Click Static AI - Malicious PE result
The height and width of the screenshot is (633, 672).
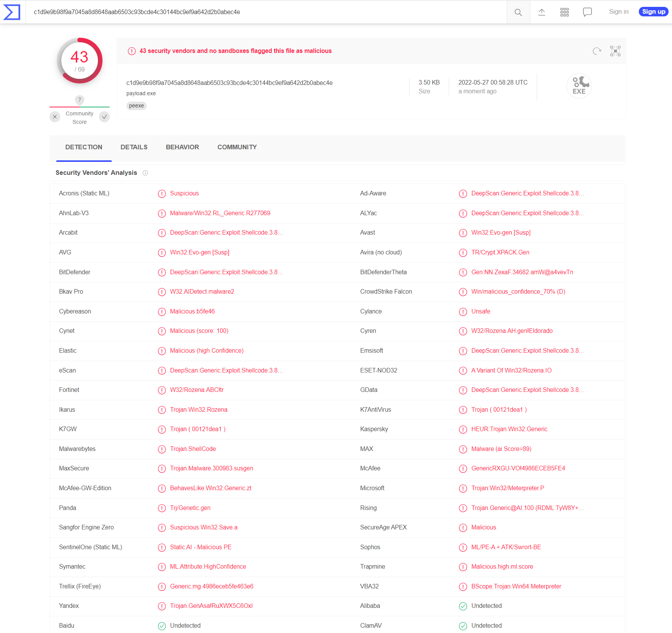click(200, 547)
